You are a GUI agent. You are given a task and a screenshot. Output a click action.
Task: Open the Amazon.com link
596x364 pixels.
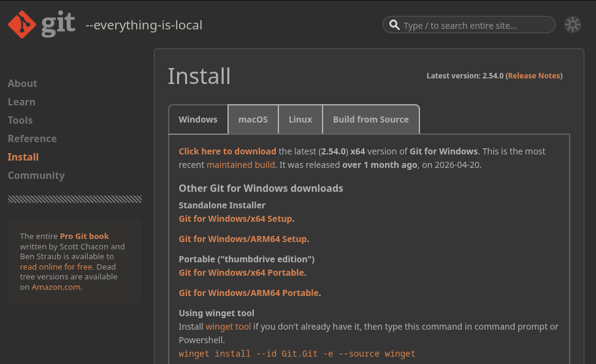tap(56, 287)
